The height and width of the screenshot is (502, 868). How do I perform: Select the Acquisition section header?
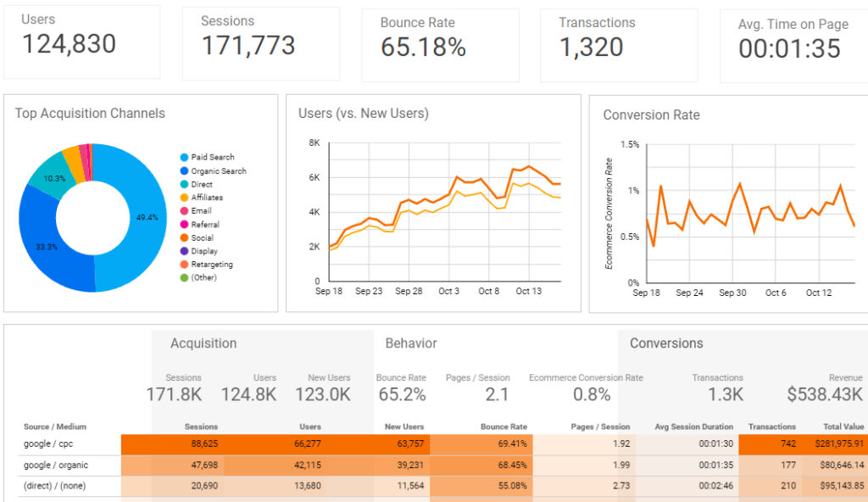point(203,343)
